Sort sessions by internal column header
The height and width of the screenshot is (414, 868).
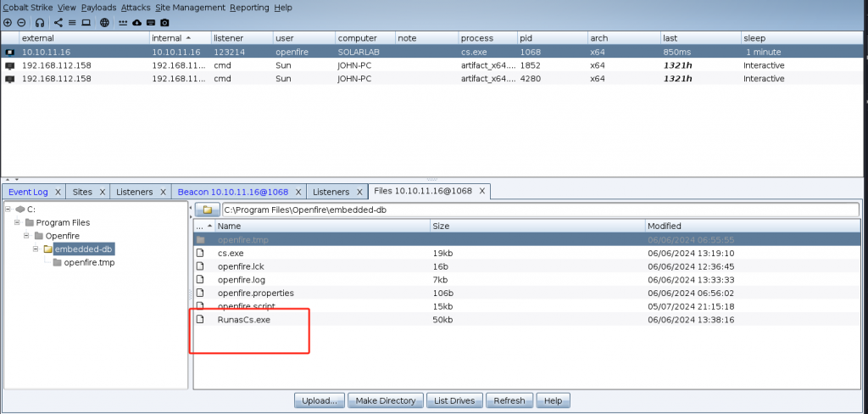[x=181, y=38]
